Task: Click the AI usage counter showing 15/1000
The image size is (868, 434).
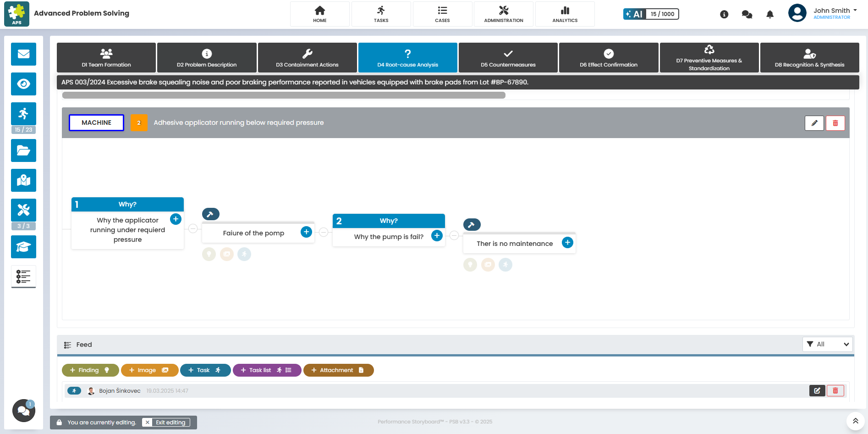Action: [651, 14]
